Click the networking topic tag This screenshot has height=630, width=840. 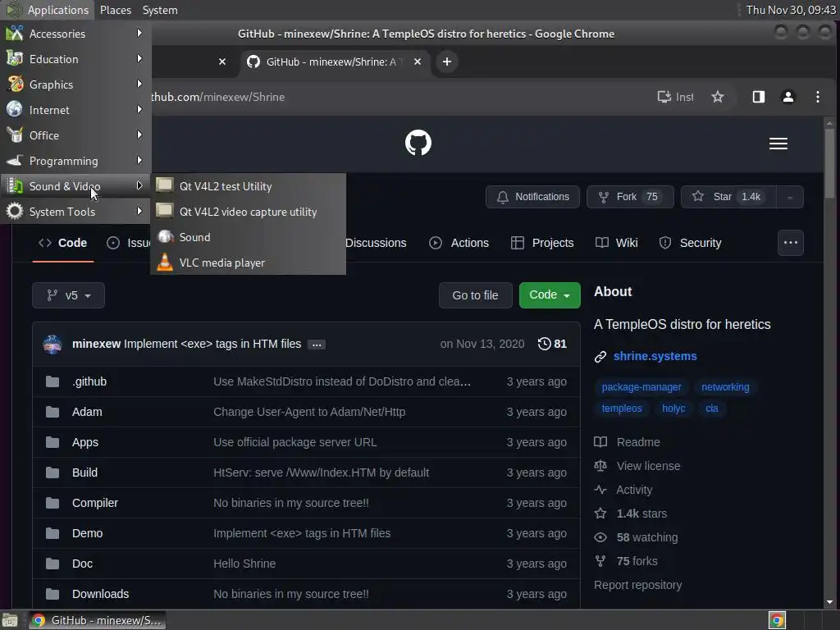tap(725, 387)
